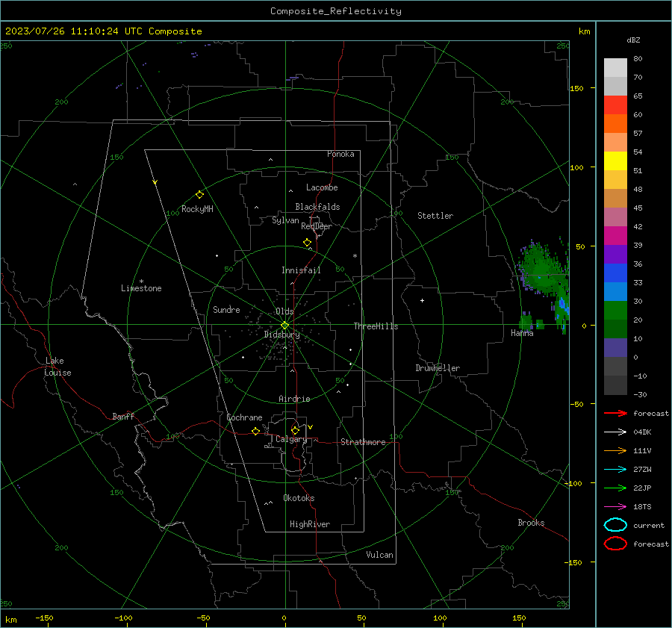
Task: Click the HighRiver city label
Action: (x=310, y=524)
